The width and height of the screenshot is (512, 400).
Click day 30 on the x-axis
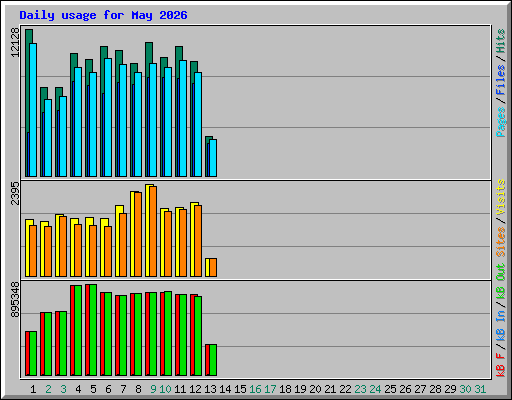click(x=465, y=389)
